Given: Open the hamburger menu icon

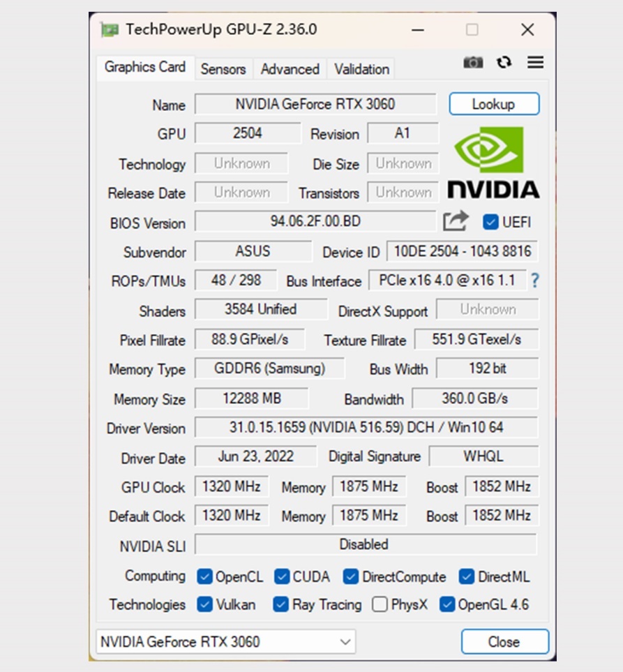Looking at the screenshot, I should pos(534,62).
